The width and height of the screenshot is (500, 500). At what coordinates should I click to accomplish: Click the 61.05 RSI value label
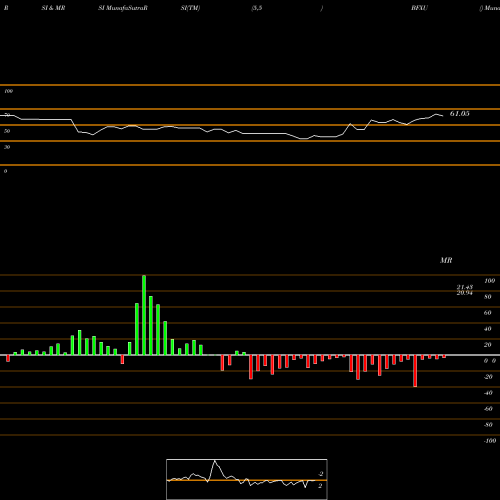(x=459, y=114)
